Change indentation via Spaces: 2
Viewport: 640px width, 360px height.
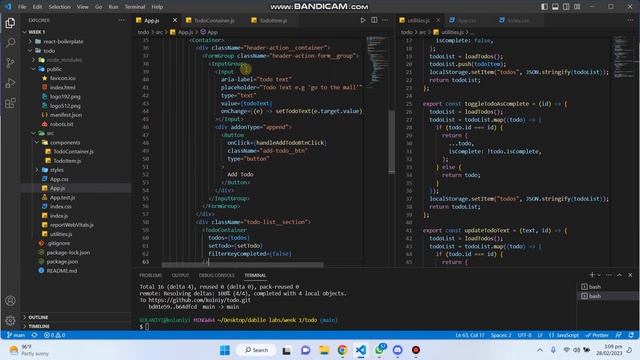(501, 335)
